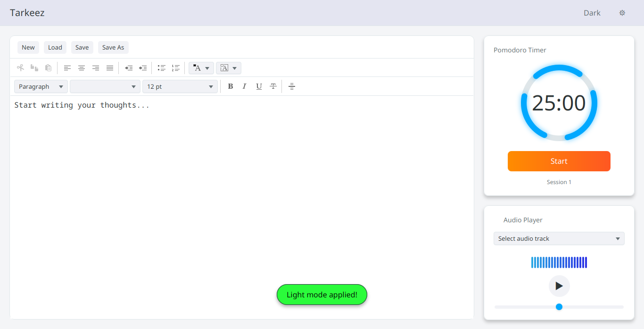Image resolution: width=644 pixels, height=329 pixels.
Task: Open the 12 pt font size dropdown
Action: coord(180,87)
